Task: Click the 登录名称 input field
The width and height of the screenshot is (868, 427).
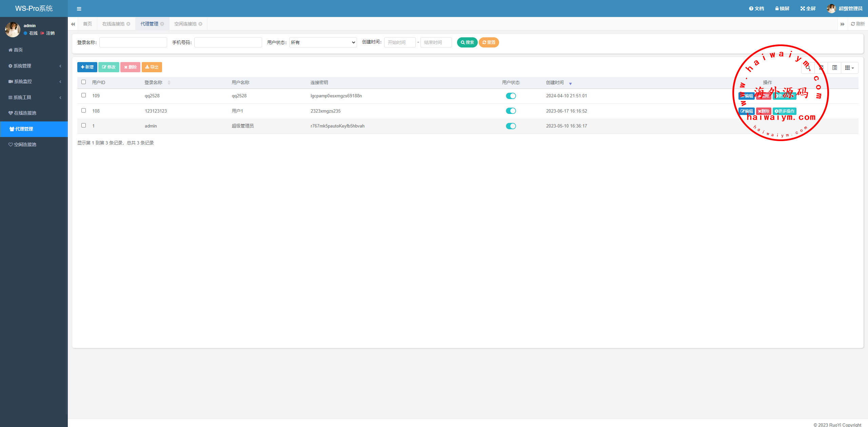Action: point(133,42)
